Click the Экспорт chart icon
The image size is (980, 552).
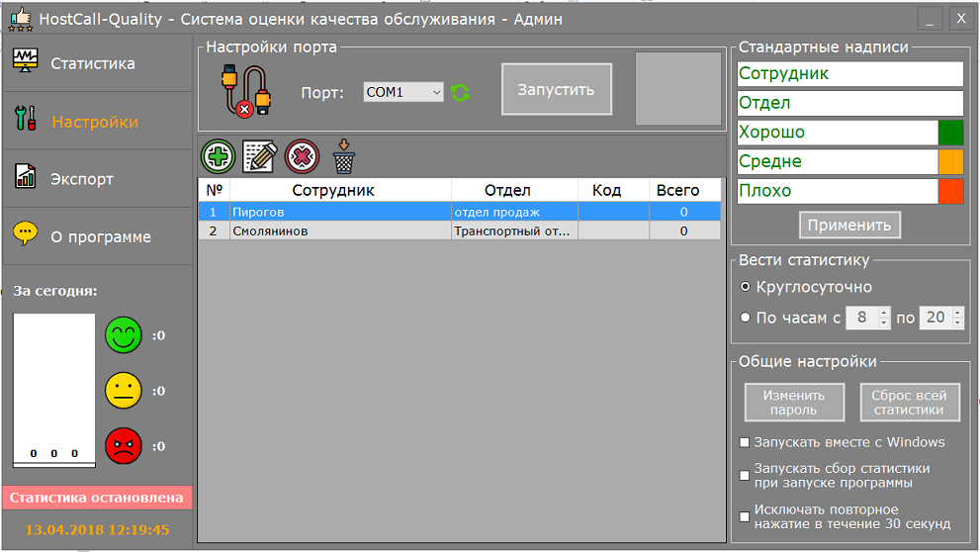[x=25, y=176]
